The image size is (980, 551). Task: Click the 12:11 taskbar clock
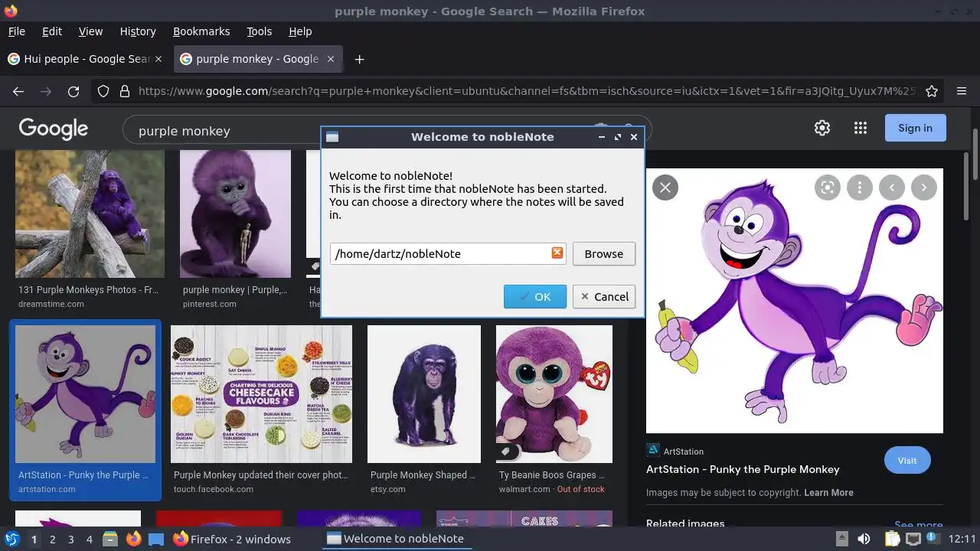(962, 539)
